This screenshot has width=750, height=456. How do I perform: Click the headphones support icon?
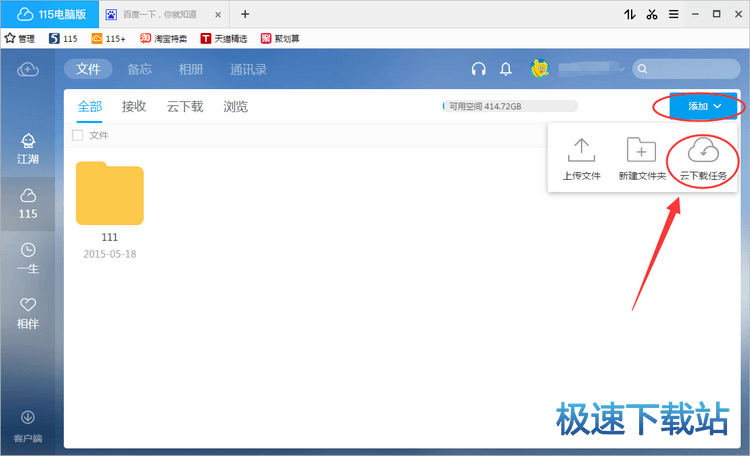tap(478, 69)
